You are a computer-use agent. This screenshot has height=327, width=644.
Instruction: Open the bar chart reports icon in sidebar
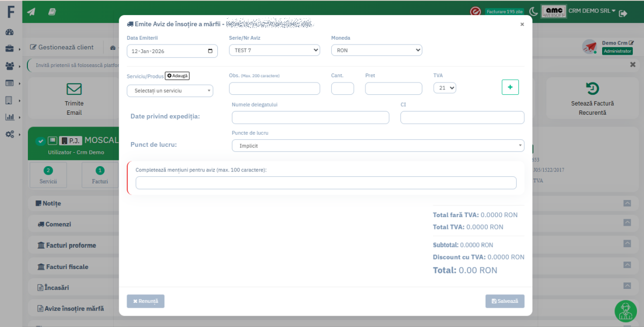pos(10,117)
